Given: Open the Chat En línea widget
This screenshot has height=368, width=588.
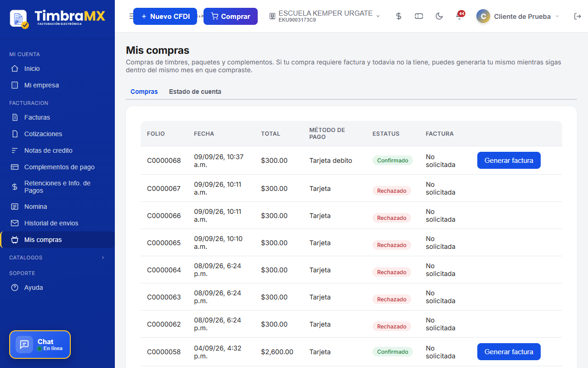Looking at the screenshot, I should [x=40, y=345].
